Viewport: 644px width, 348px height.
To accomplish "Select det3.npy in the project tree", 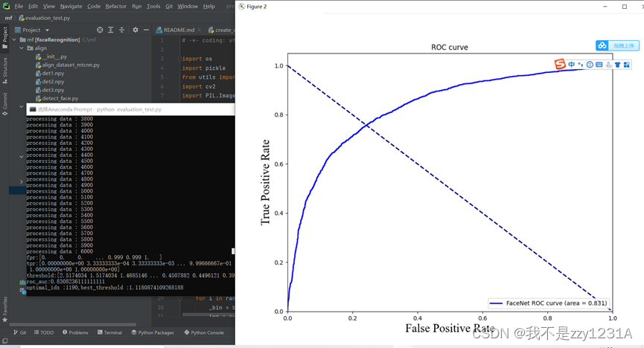I will tap(50, 90).
